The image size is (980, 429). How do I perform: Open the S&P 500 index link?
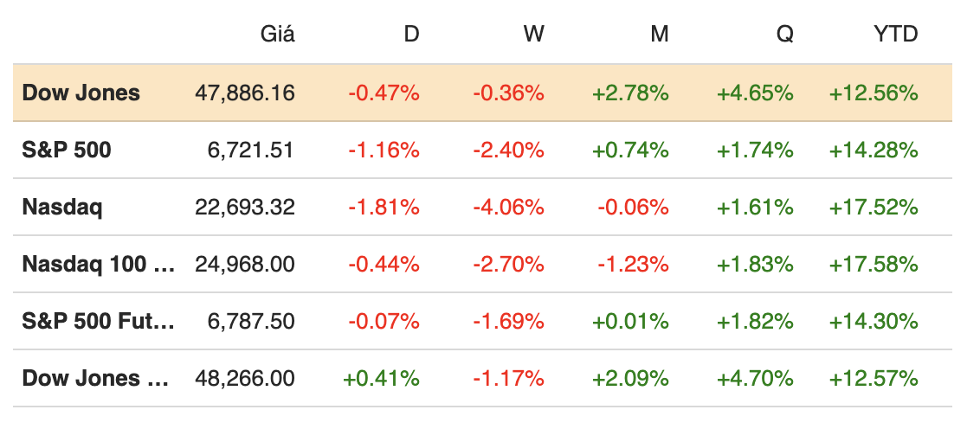click(67, 150)
